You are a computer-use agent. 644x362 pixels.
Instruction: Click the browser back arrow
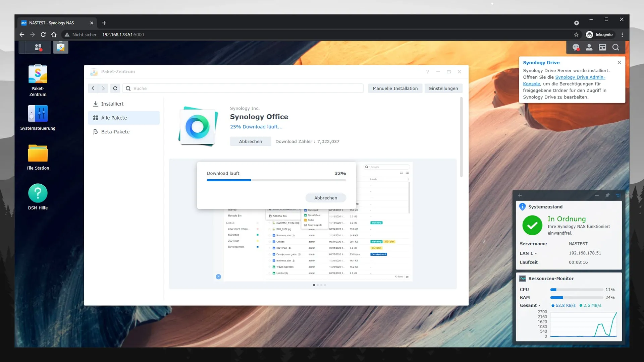(x=22, y=35)
